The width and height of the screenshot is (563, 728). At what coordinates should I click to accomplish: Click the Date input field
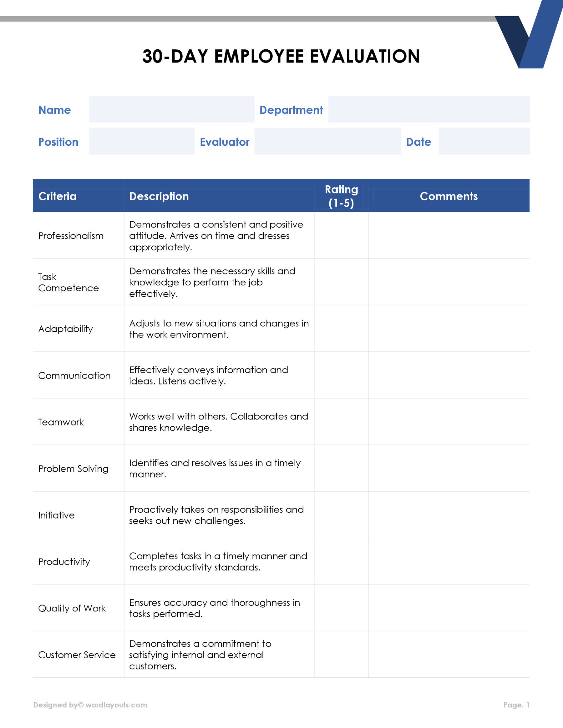pyautogui.click(x=484, y=141)
